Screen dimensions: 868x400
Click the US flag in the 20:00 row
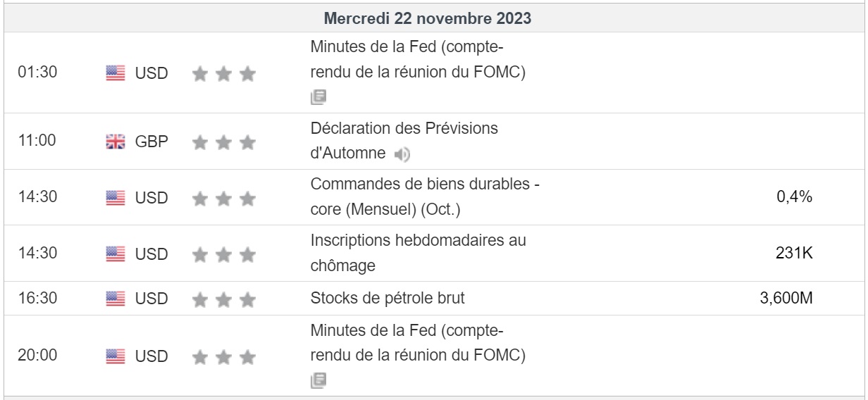coord(113,356)
